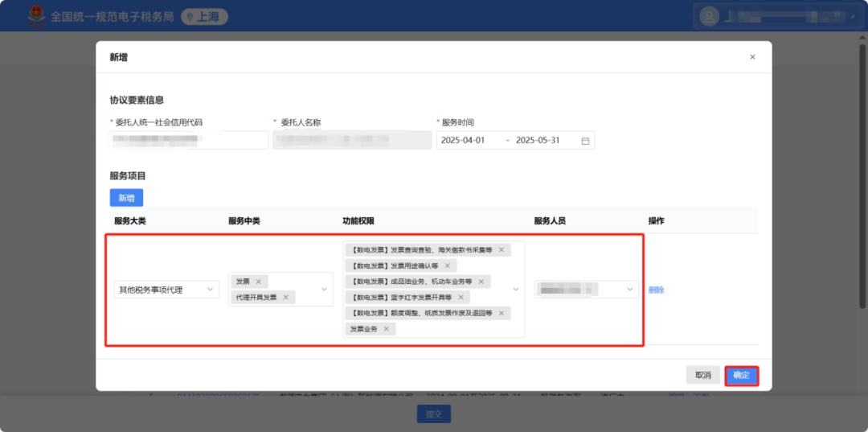Close the 新增 dialog with the X
This screenshot has height=432, width=868.
pos(752,57)
